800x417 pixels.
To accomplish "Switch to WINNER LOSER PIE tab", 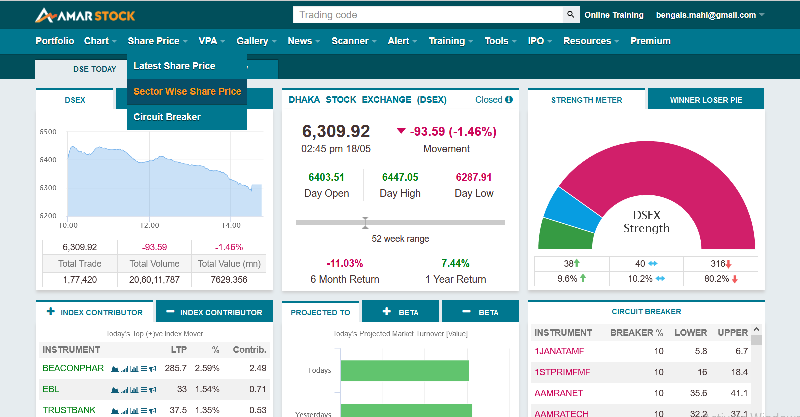I will pos(706,100).
